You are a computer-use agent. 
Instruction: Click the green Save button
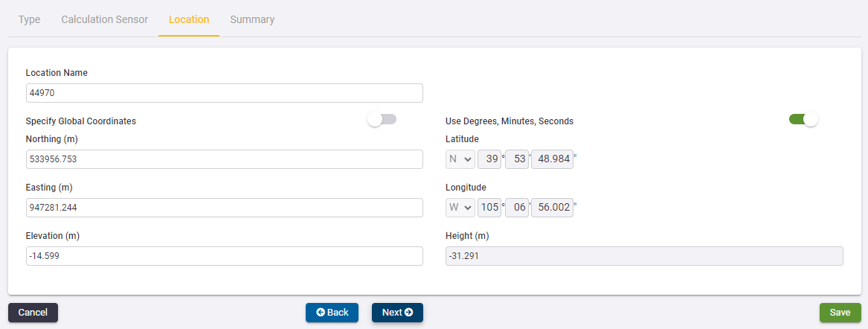coord(840,313)
